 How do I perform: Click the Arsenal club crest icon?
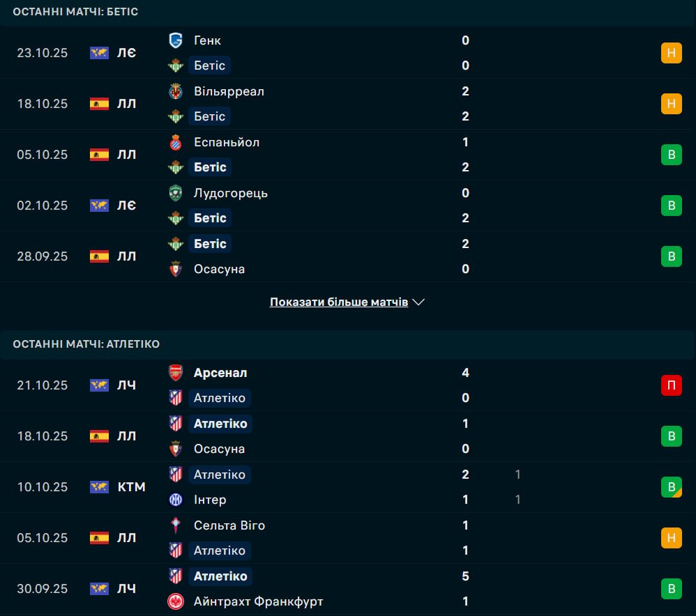176,373
